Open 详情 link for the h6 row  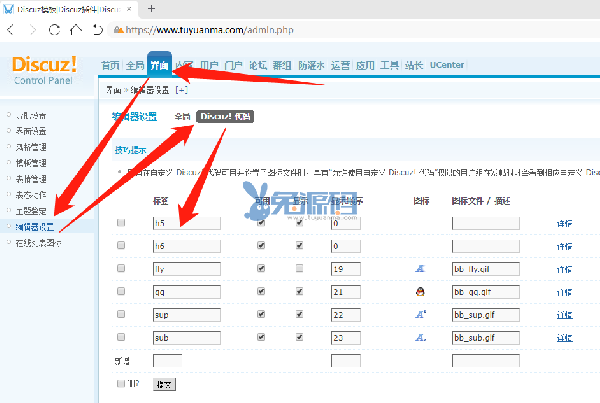pyautogui.click(x=564, y=246)
